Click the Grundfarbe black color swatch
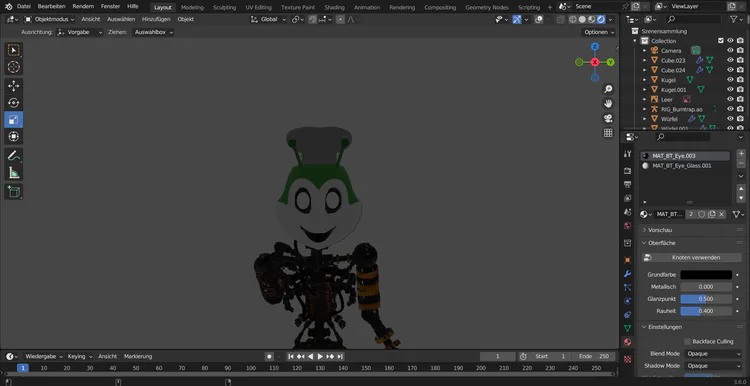 pos(706,275)
